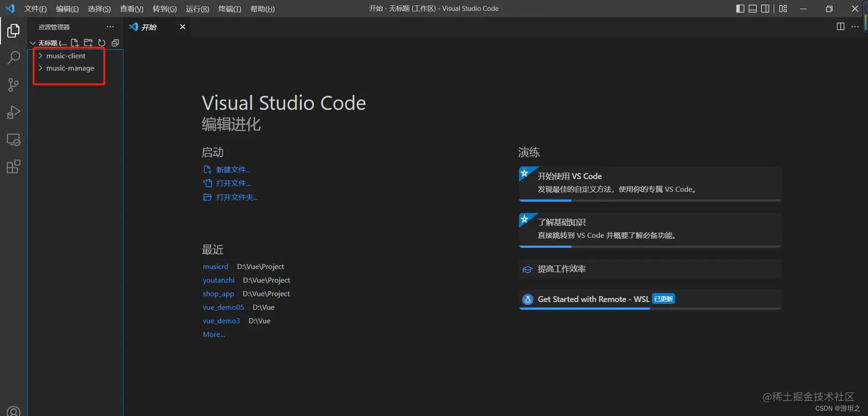Click the 已更新 badge on WSL walkthrough
This screenshot has height=416, width=868.
click(663, 299)
